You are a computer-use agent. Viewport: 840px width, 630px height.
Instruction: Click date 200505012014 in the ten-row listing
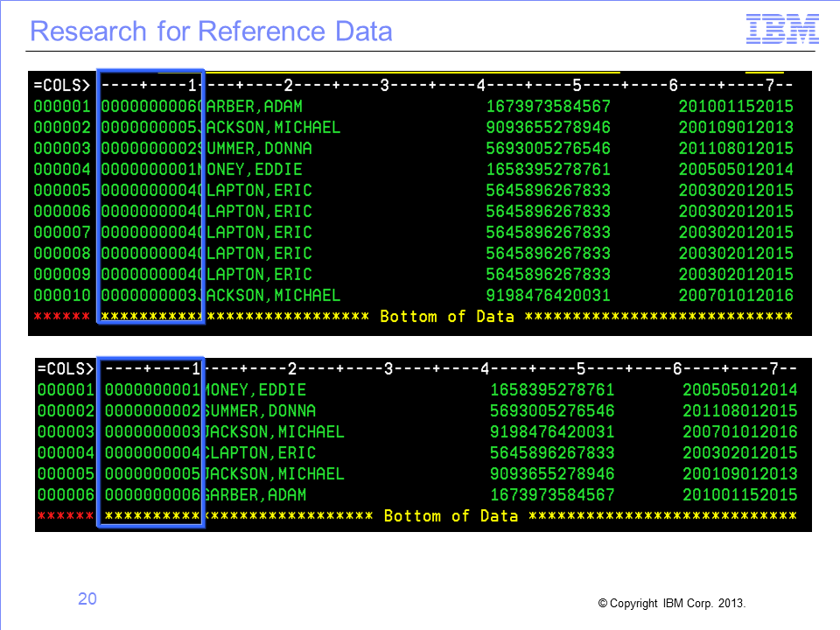coord(736,169)
